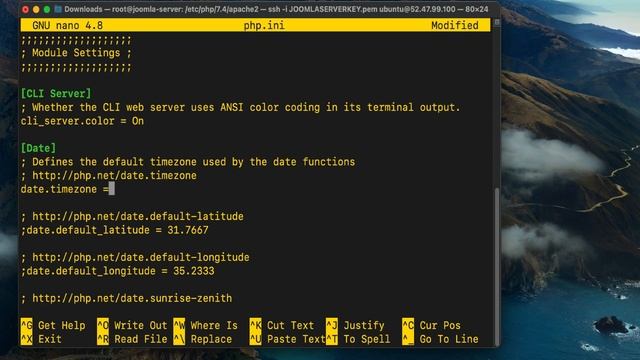Click the 'cli_server.color = On' line

(x=82, y=121)
